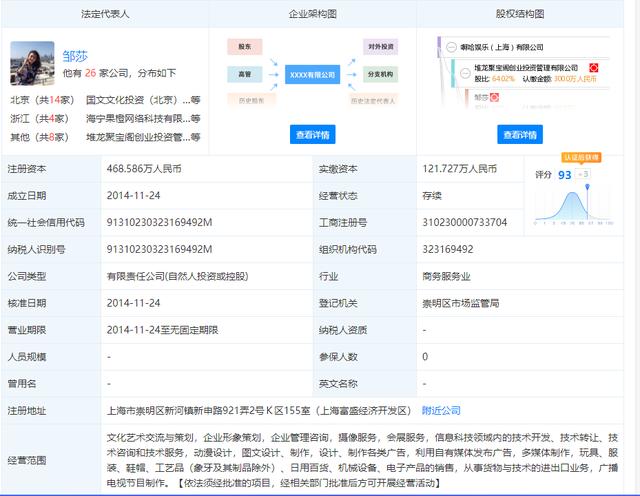Viewport: 640px width, 496px height.
Task: Collapse the 嘟哈娱乐（上海）有限公司 equity tree node
Action: [x=451, y=46]
